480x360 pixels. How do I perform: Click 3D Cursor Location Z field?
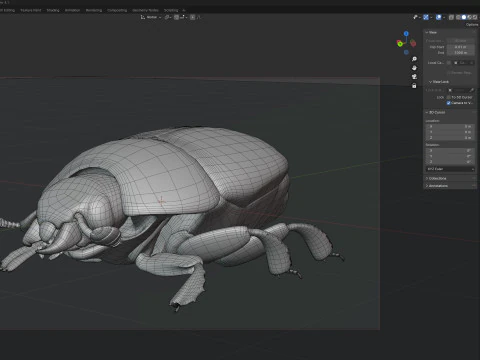coord(450,137)
